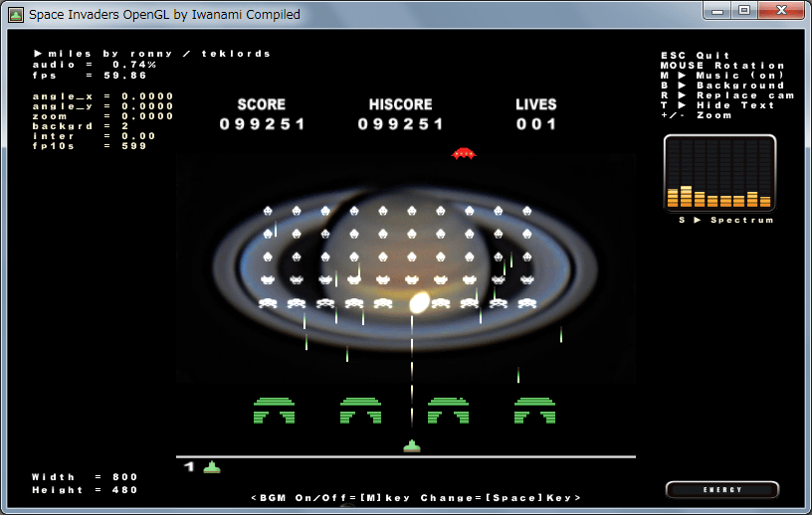Click the 'inter = 0.00' readout

point(94,136)
